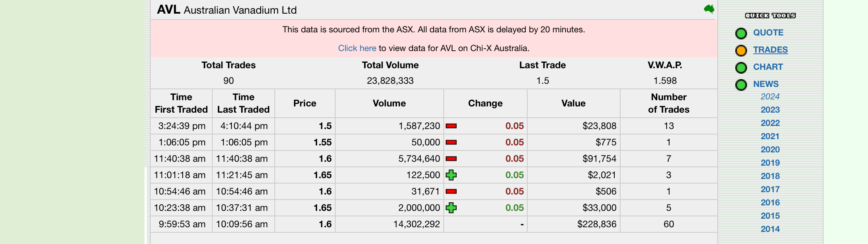Click the 'Change' column header
This screenshot has width=868, height=244.
(485, 103)
